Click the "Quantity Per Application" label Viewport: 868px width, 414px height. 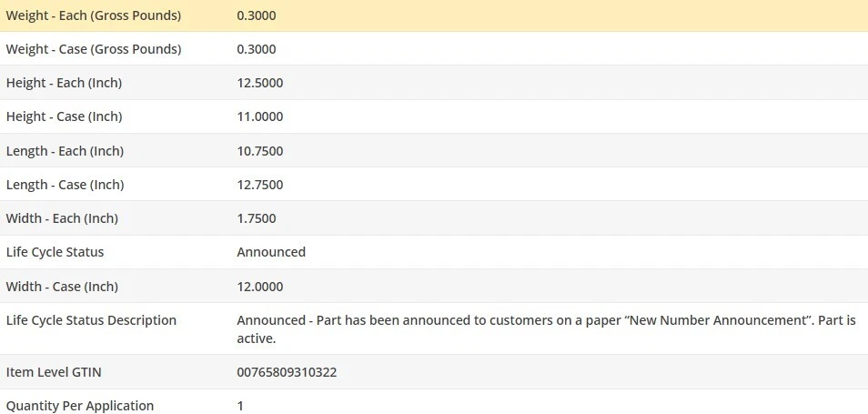coord(80,406)
